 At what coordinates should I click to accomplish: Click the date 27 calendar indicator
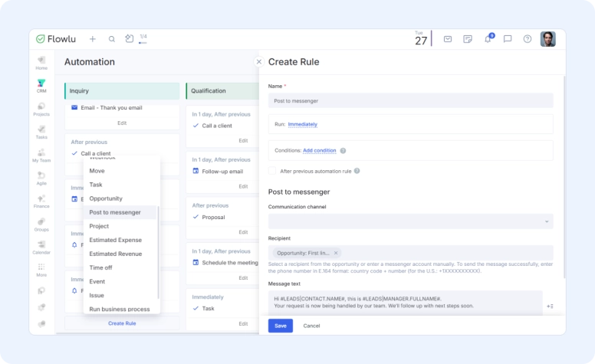tap(421, 38)
